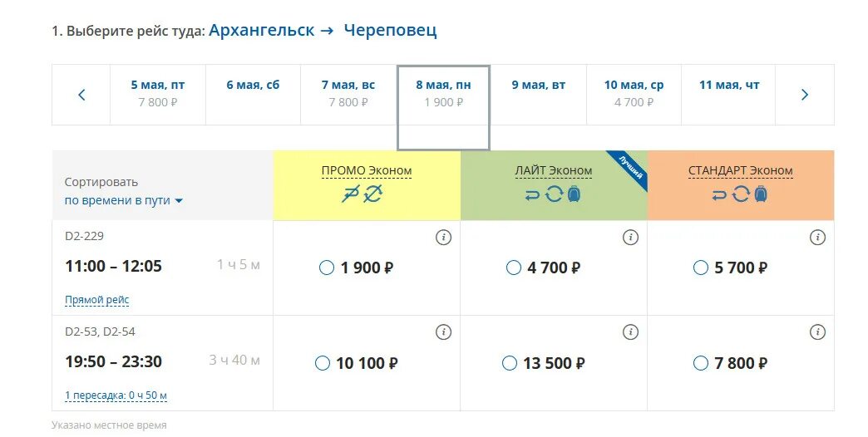This screenshot has height=437, width=868.
Task: Select the 1 900 ₽ PROMO Econom fare
Action: click(327, 268)
